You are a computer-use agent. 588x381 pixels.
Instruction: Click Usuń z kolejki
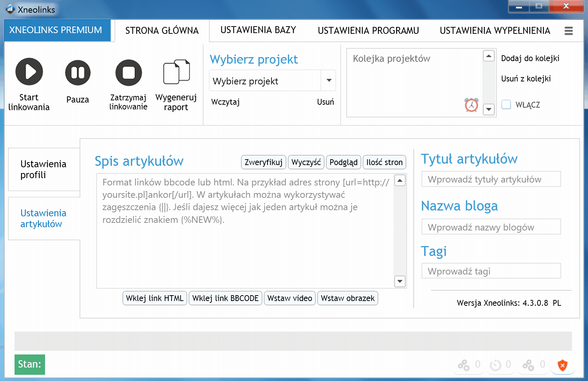click(x=526, y=79)
